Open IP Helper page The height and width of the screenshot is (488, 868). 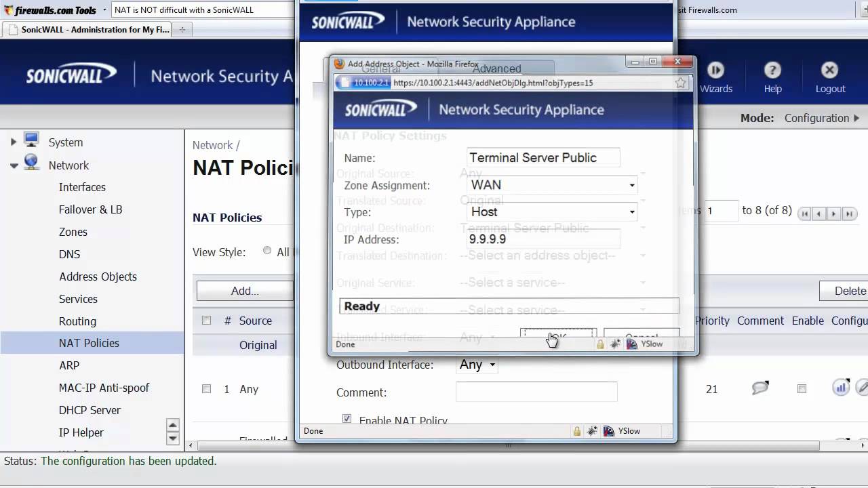click(x=81, y=432)
